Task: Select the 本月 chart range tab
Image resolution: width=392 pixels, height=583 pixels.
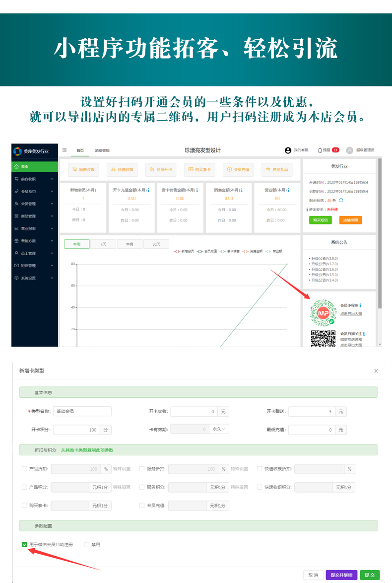Action: [130, 244]
